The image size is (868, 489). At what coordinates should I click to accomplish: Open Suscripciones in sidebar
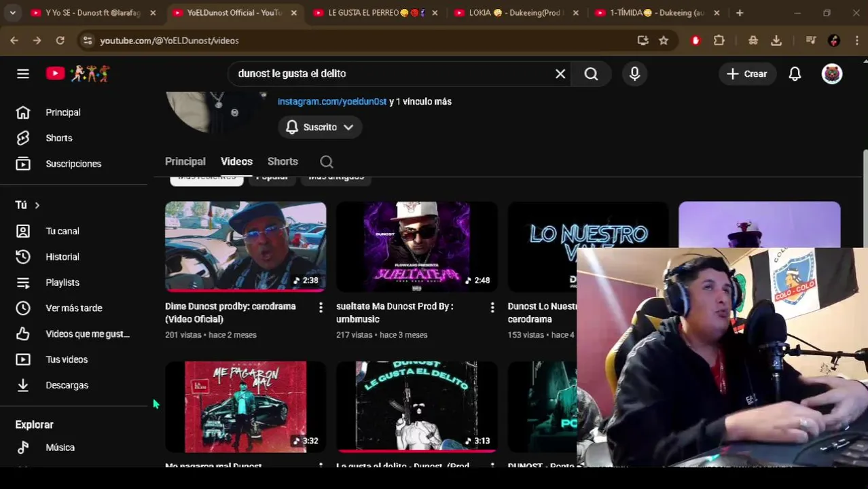pos(73,164)
